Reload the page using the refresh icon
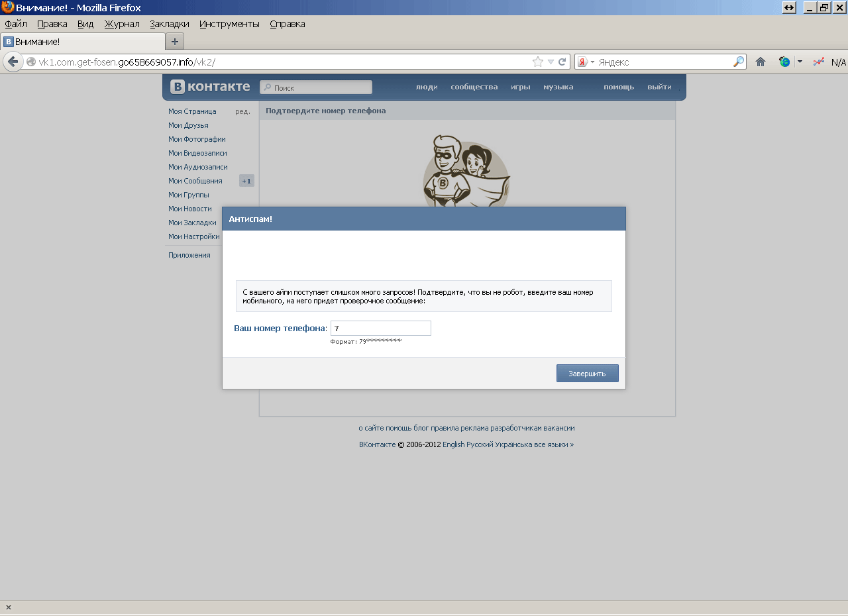The height and width of the screenshot is (616, 848). pos(562,62)
